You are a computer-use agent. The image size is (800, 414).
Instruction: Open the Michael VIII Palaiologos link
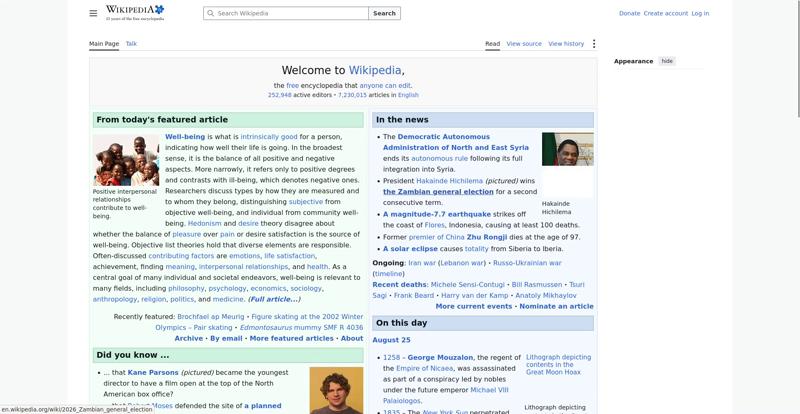[x=446, y=396]
